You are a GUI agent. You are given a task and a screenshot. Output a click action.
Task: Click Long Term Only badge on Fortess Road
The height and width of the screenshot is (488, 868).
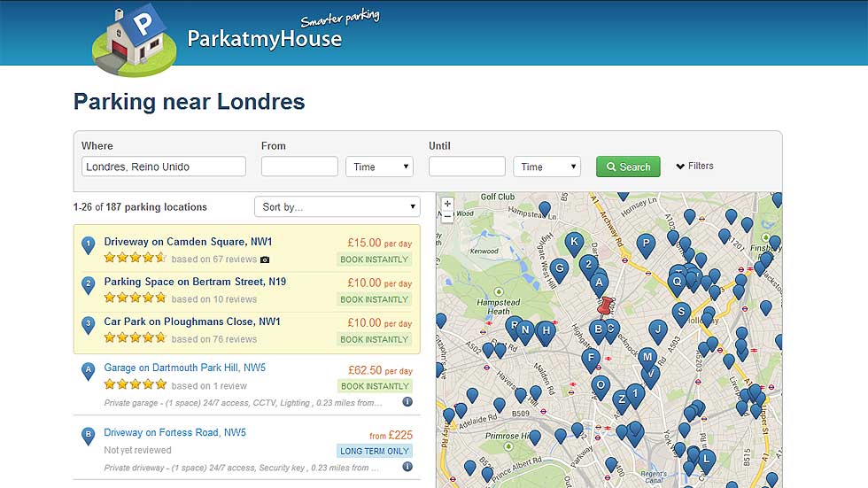click(x=374, y=451)
